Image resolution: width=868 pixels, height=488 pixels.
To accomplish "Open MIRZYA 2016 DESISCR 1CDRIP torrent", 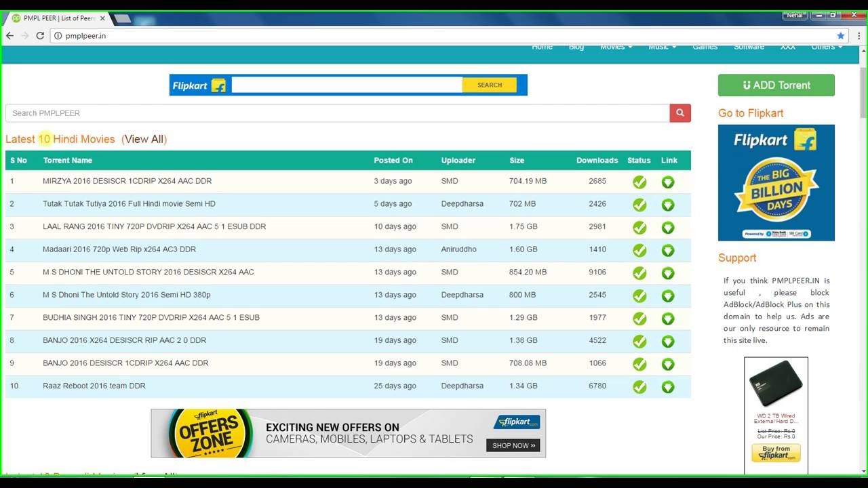I will click(x=127, y=181).
